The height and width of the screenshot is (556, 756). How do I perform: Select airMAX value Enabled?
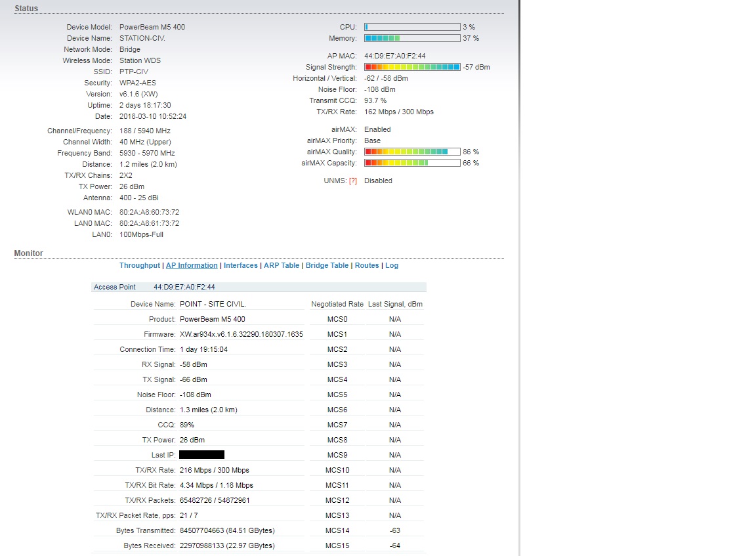[x=377, y=129]
